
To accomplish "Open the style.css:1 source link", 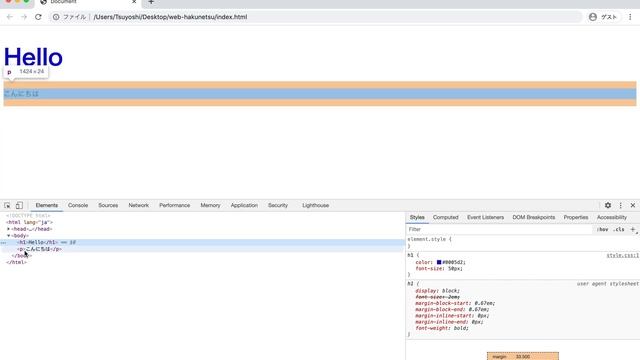I will [622, 256].
